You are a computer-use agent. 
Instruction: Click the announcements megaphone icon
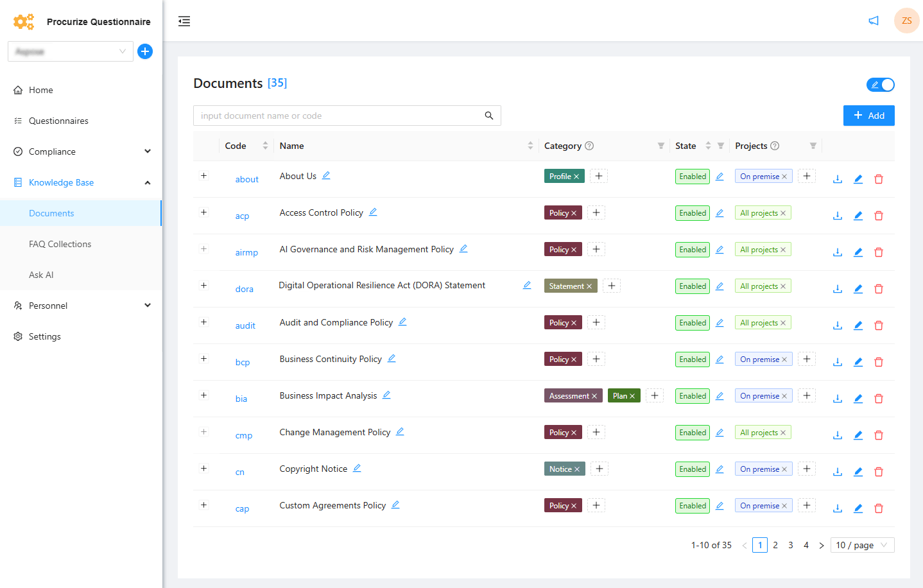click(874, 21)
